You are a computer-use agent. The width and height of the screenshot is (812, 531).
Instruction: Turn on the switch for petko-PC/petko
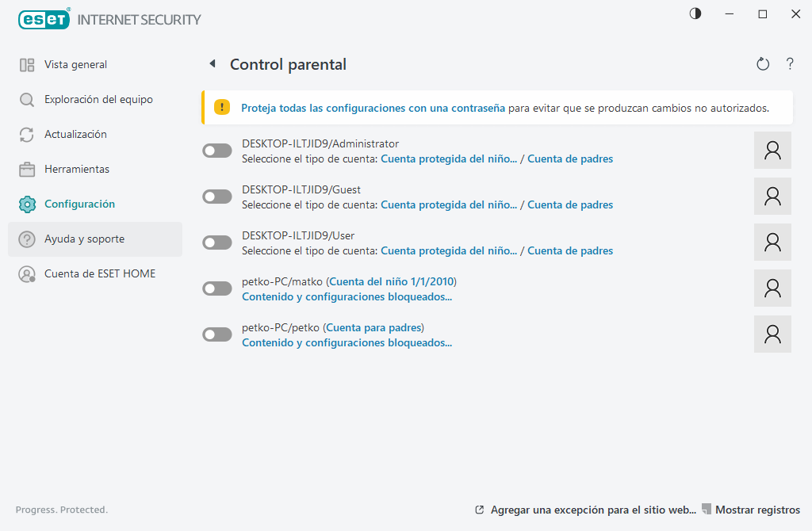(x=217, y=334)
